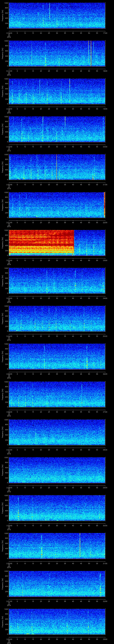The height and width of the screenshot is (644, 114).
Task: Click the "2:19:00" time label
Action: click(9, 147)
